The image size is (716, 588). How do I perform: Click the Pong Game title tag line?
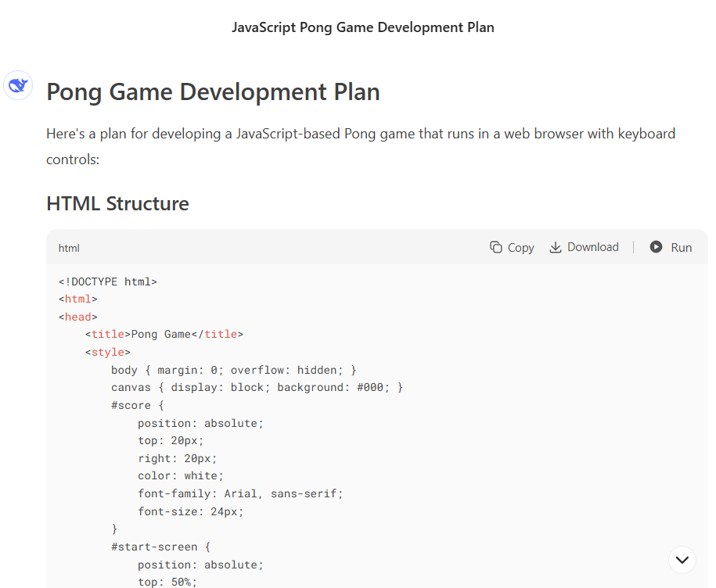pos(164,334)
